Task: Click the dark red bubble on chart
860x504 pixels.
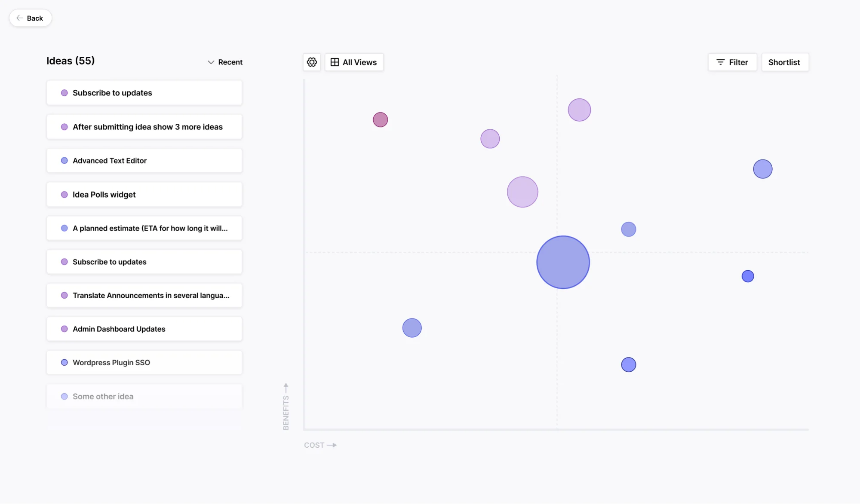Action: click(x=380, y=119)
